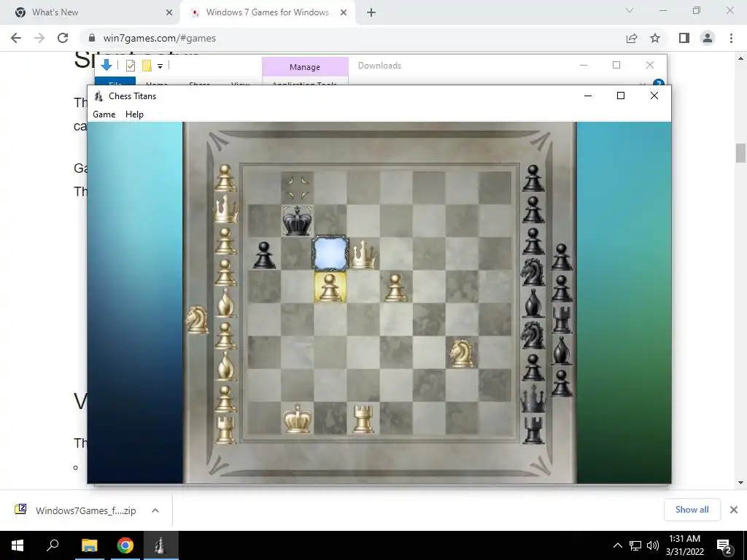Switch to the Windows 7 Games browser tab
Image resolution: width=747 pixels, height=560 pixels.
pyautogui.click(x=267, y=12)
